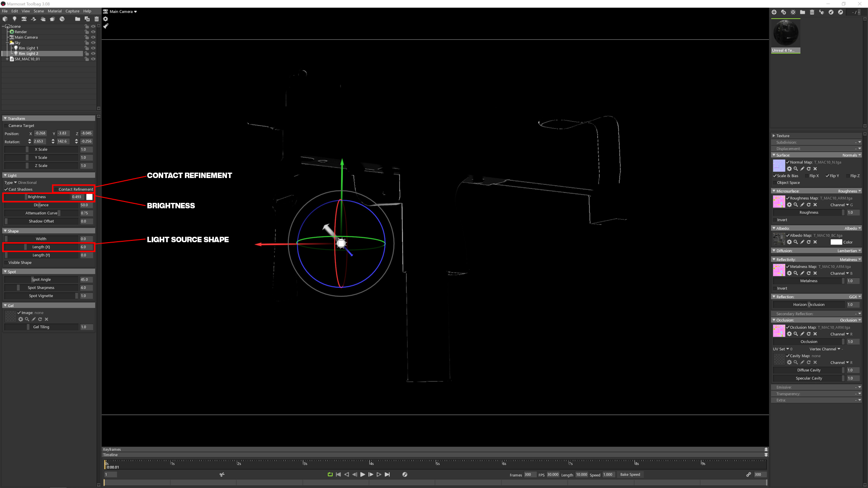Jump to the last frame

tap(387, 474)
